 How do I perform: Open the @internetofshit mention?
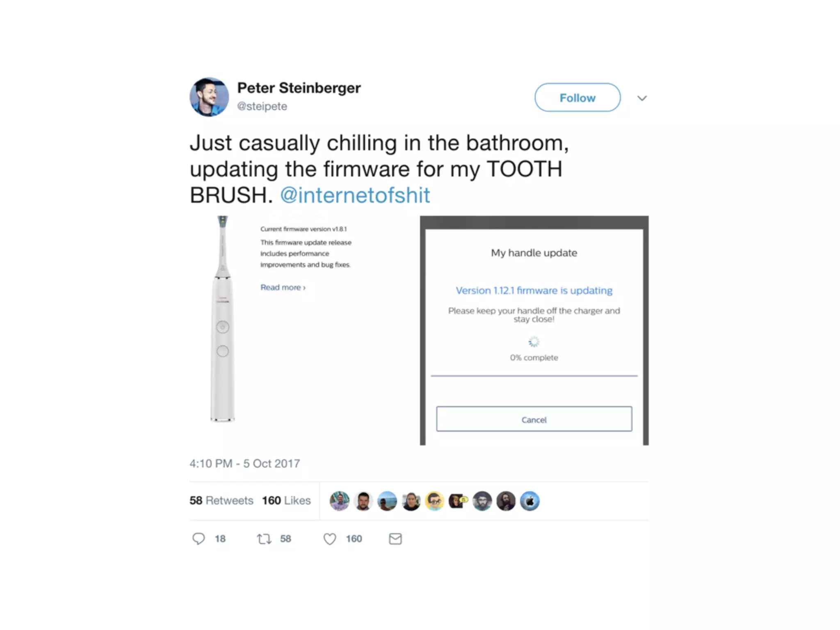[355, 195]
